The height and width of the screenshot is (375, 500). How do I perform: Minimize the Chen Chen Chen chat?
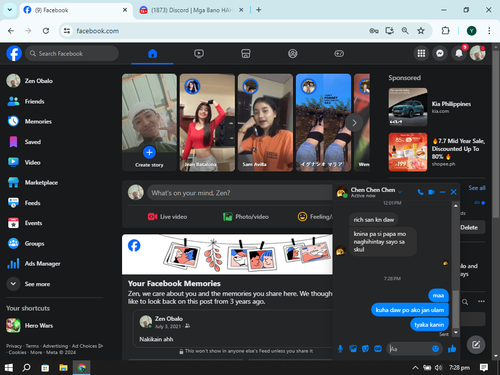pos(442,192)
